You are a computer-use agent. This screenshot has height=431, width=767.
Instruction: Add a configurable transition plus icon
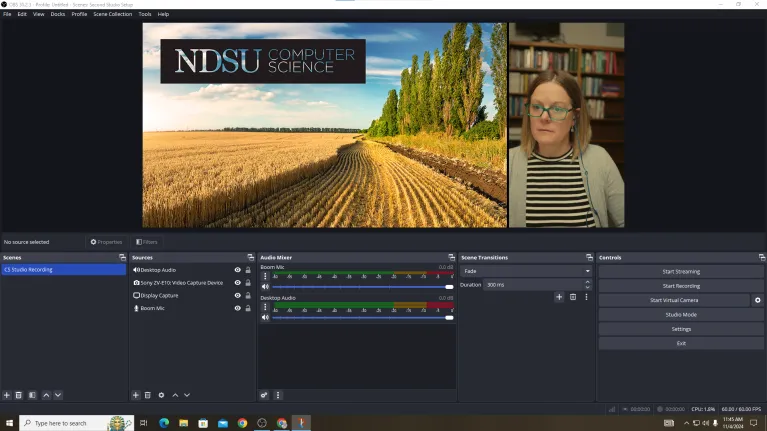[559, 297]
